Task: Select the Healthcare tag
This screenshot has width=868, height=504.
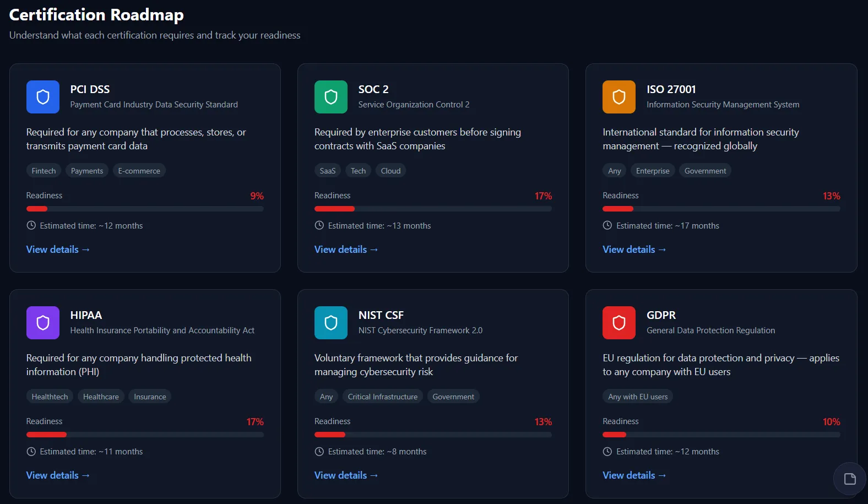Action: 101,397
